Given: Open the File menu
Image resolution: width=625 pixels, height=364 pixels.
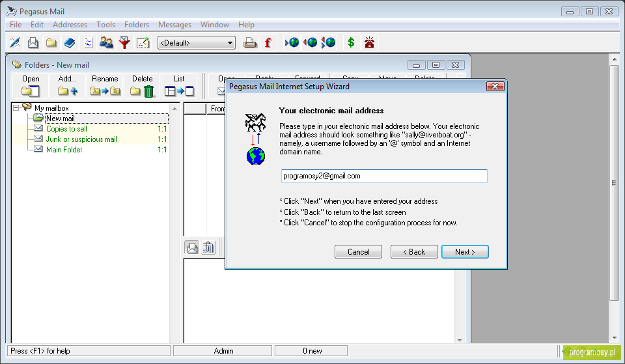Looking at the screenshot, I should (x=16, y=25).
